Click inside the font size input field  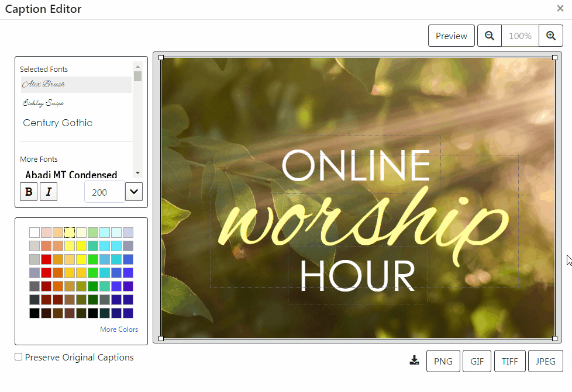[105, 192]
